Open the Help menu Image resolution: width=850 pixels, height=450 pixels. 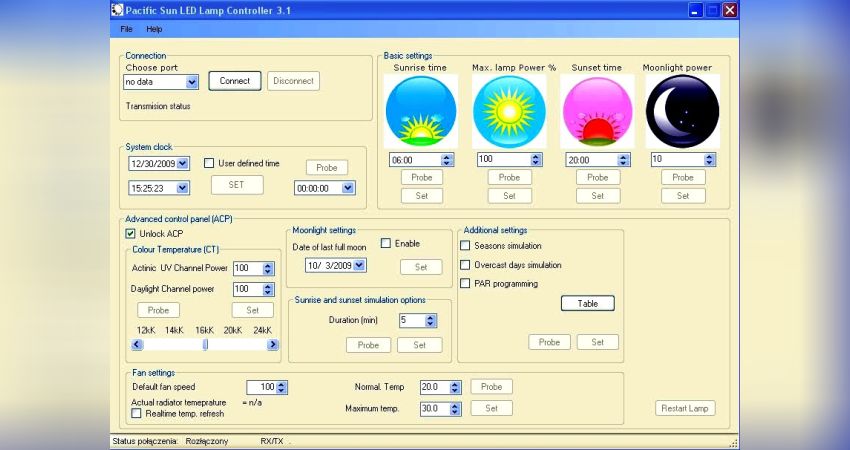(x=154, y=29)
